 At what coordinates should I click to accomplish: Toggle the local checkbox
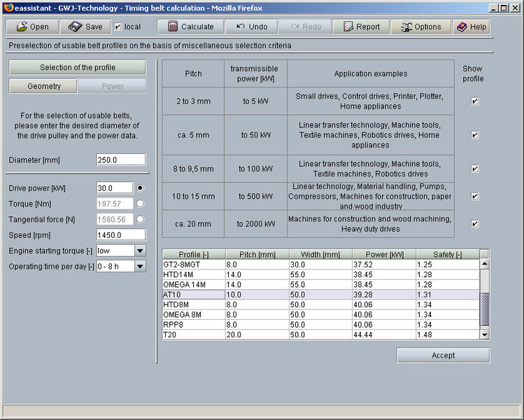click(x=118, y=27)
